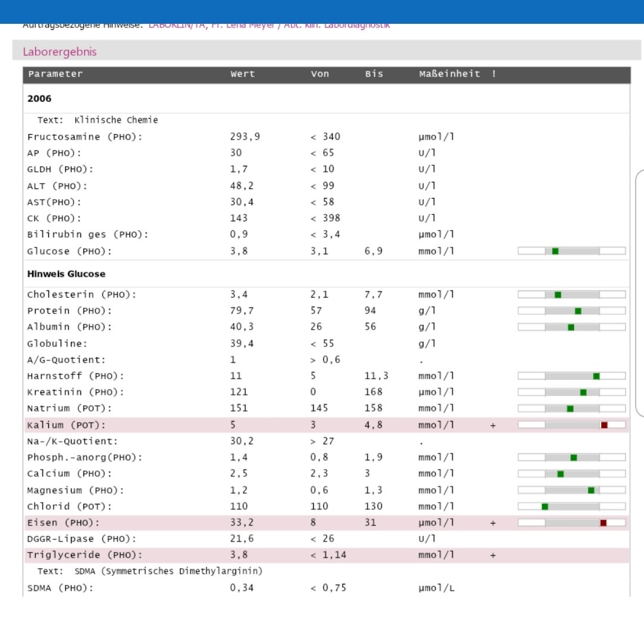Click the CK (PHO) parameter name
The height and width of the screenshot is (644, 644).
click(x=54, y=218)
